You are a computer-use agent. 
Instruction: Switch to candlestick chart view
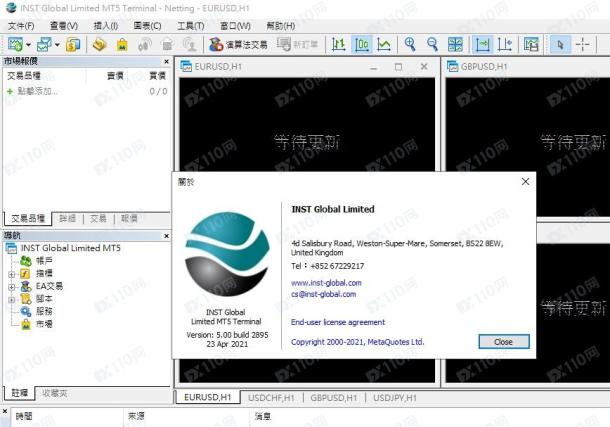click(361, 44)
